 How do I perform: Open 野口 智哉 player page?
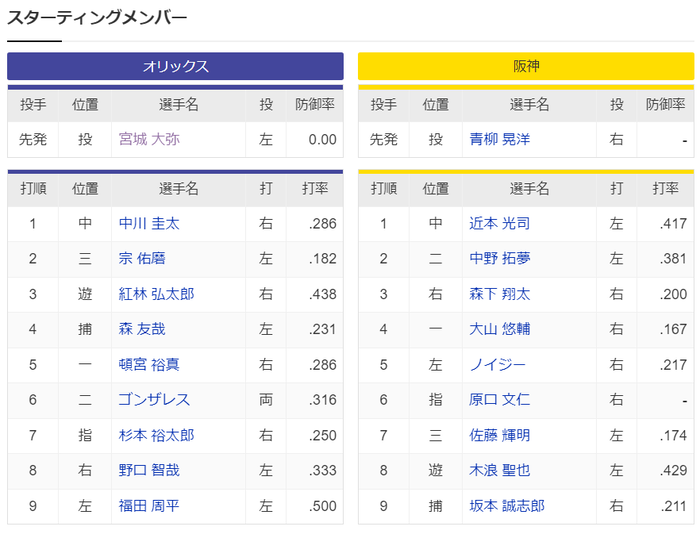click(x=149, y=470)
